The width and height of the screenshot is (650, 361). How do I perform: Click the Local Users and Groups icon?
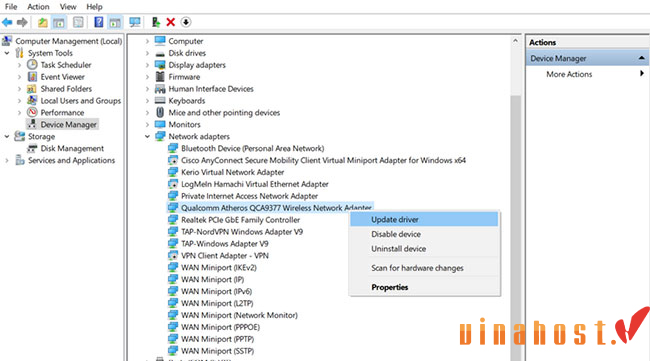point(32,100)
